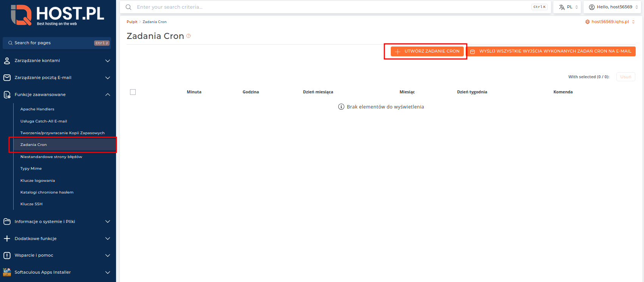Click the Softaculous Apps Installer icon

(x=7, y=272)
